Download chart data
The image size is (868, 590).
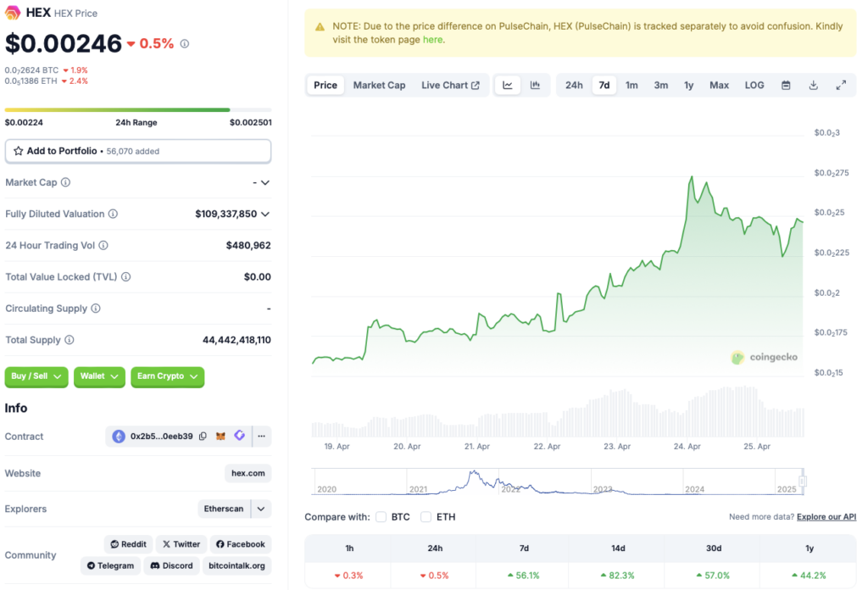[x=813, y=86]
